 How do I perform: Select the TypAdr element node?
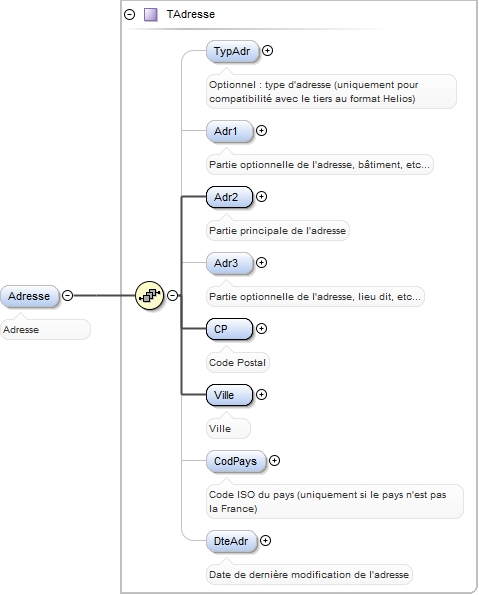[232, 51]
